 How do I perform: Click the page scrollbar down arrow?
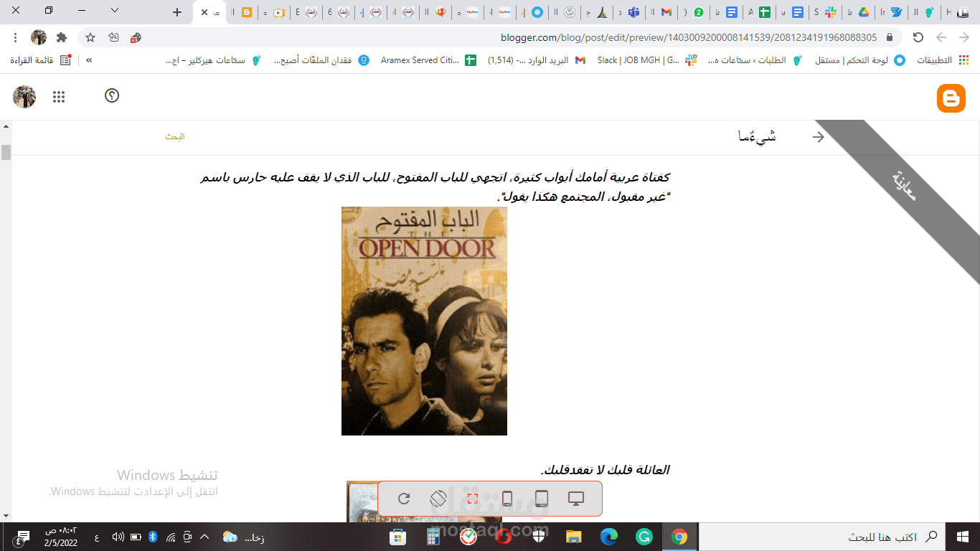tap(6, 516)
